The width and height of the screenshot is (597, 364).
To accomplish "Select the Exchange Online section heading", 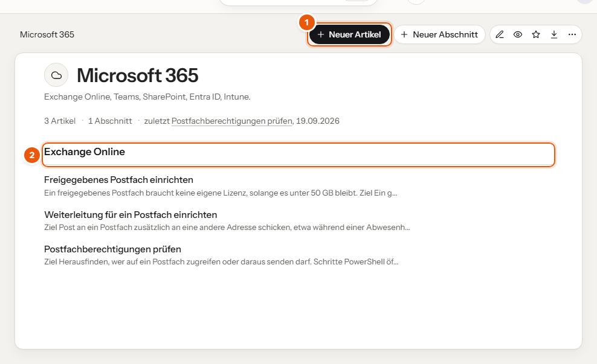I will pos(85,152).
